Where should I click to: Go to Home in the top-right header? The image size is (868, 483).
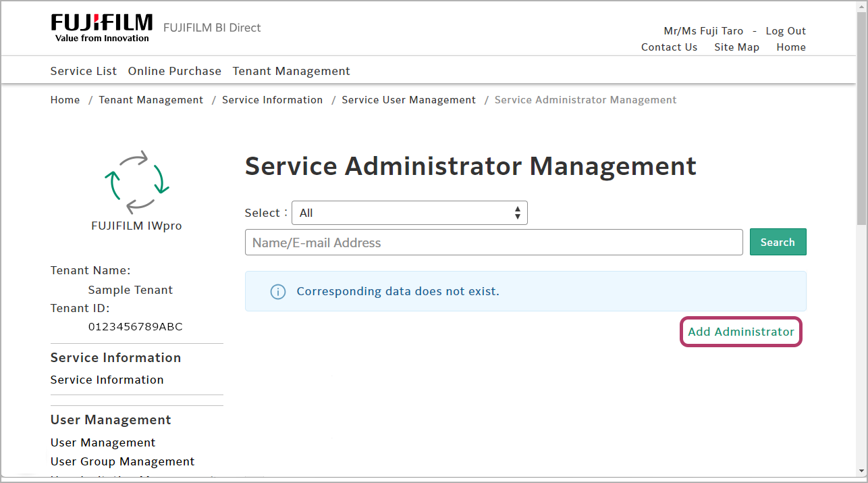pos(790,47)
